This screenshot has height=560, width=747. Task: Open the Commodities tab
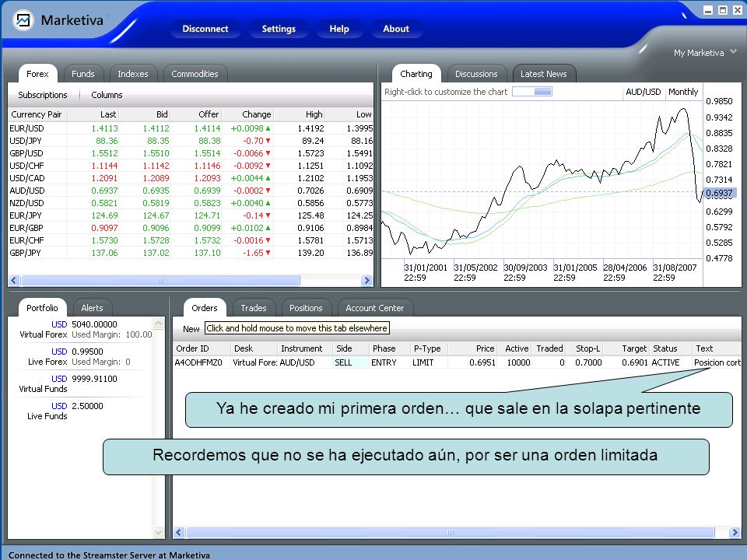(195, 74)
